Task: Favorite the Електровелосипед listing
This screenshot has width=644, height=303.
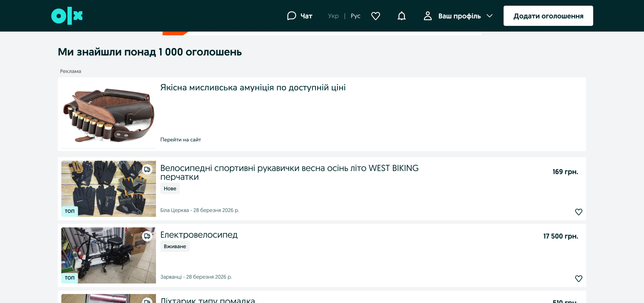Action: pyautogui.click(x=579, y=278)
